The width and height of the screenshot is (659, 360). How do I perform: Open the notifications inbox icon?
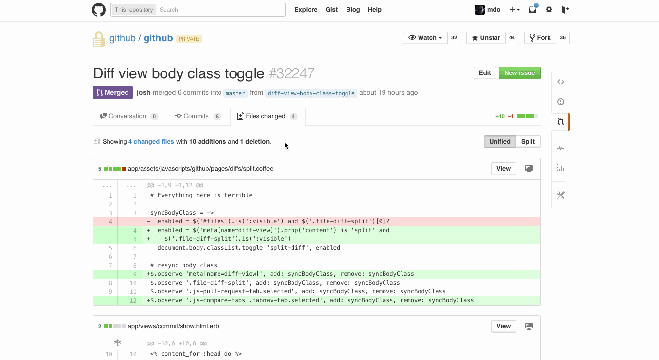coord(532,9)
